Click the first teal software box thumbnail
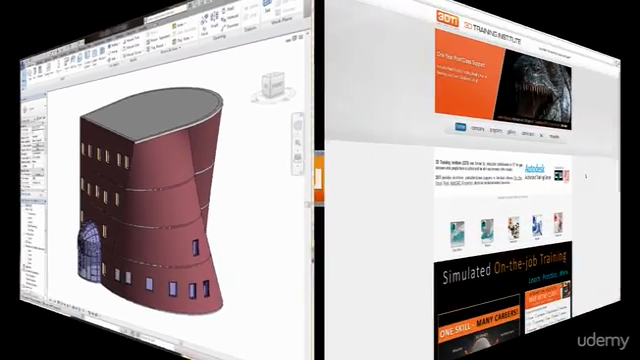Image resolution: width=640 pixels, height=360 pixels. [x=457, y=234]
